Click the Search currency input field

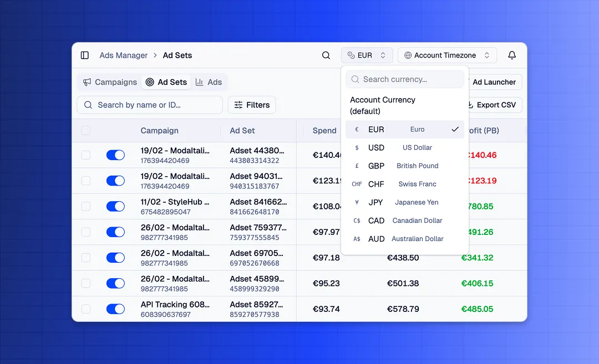coord(405,79)
